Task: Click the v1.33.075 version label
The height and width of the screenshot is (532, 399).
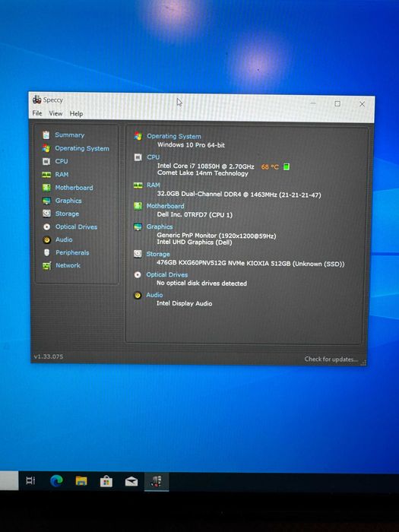Action: pyautogui.click(x=49, y=356)
